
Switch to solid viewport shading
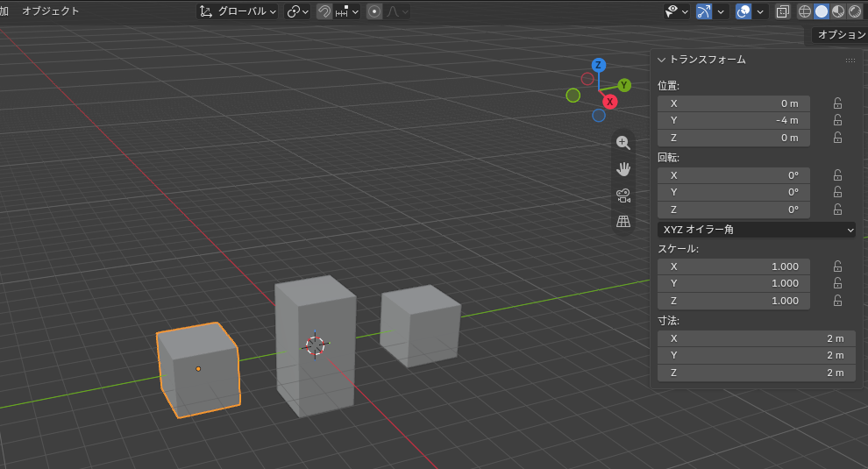coord(822,11)
